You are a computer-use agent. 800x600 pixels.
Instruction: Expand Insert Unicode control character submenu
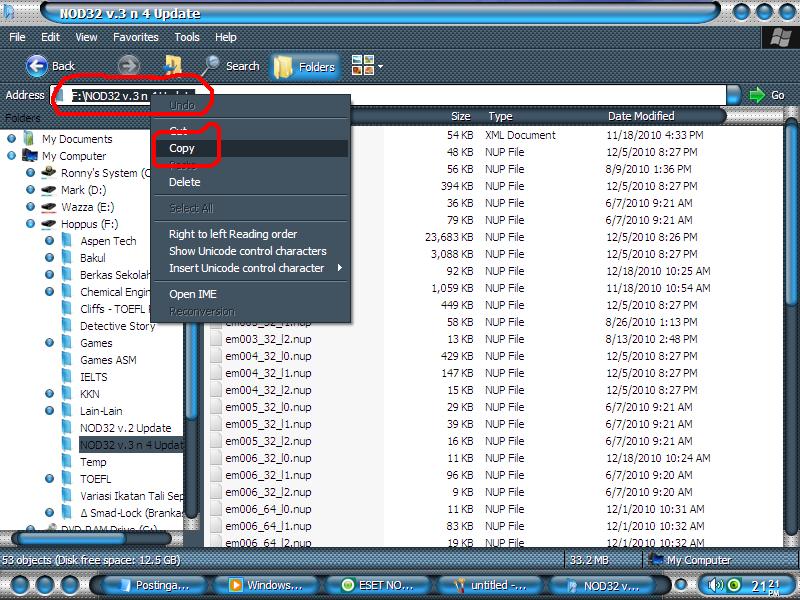pyautogui.click(x=251, y=268)
